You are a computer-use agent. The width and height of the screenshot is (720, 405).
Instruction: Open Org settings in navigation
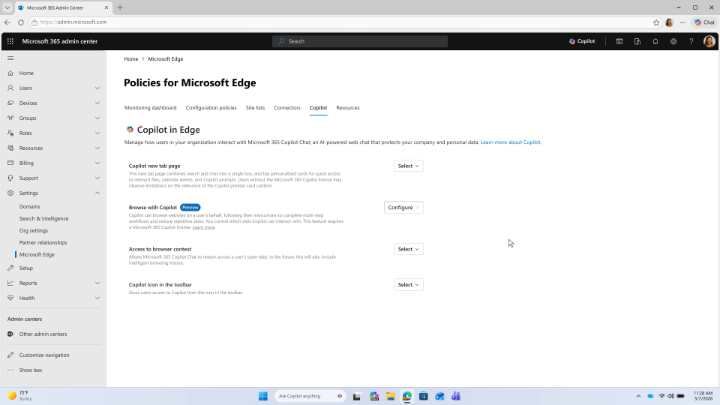[x=34, y=231]
